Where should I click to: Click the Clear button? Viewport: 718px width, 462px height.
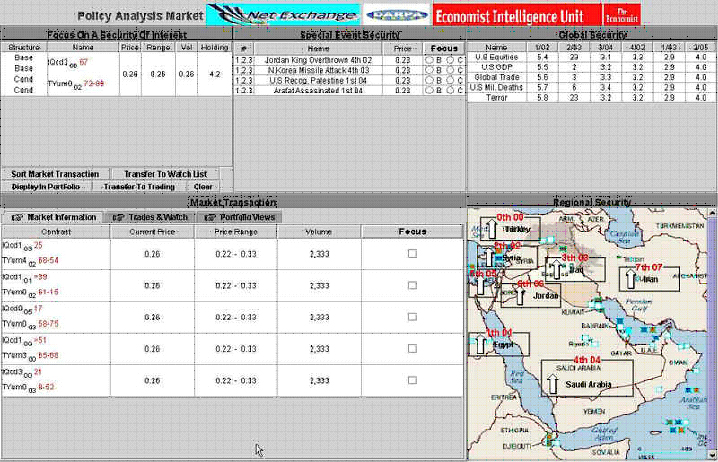coord(203,186)
